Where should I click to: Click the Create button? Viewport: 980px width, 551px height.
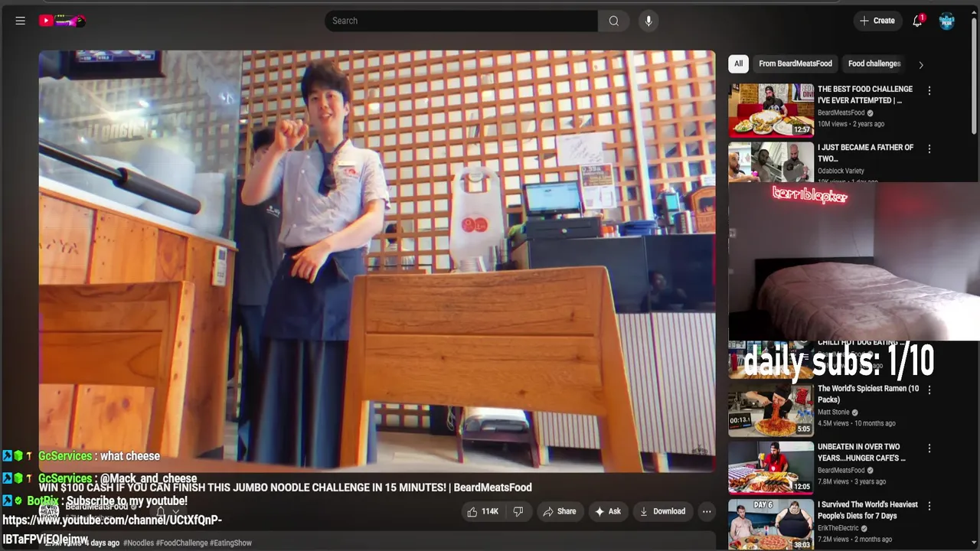pos(877,21)
